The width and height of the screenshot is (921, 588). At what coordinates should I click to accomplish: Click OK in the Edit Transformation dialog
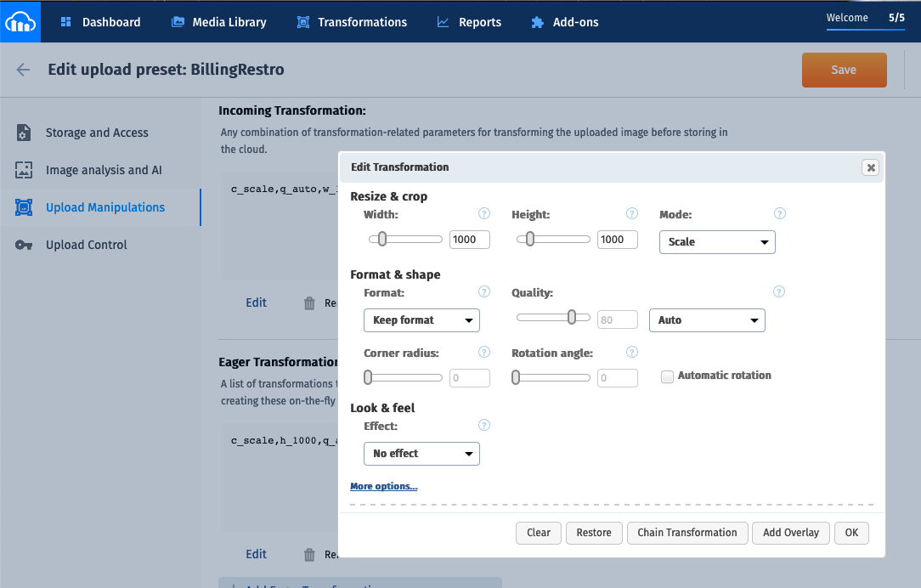click(x=851, y=533)
